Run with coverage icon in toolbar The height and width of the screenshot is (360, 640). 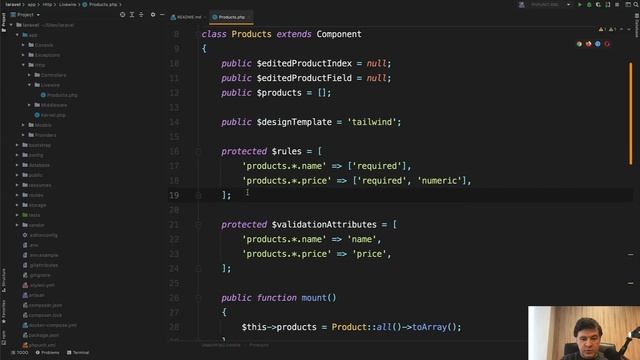[x=598, y=4]
